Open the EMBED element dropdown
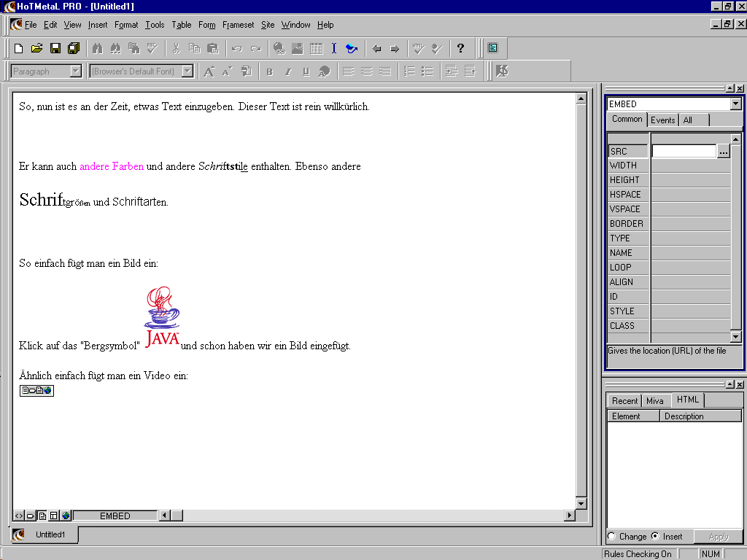 click(x=735, y=104)
